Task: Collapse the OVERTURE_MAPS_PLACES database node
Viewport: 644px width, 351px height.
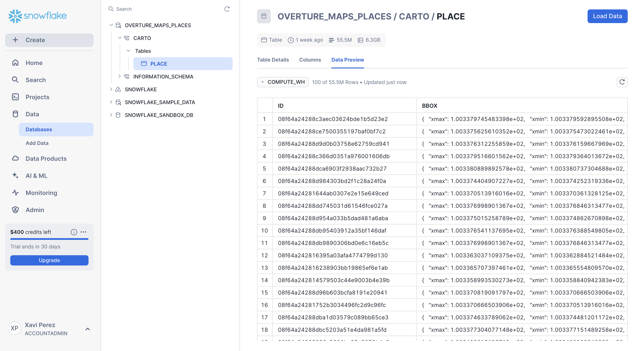Action: tap(111, 25)
